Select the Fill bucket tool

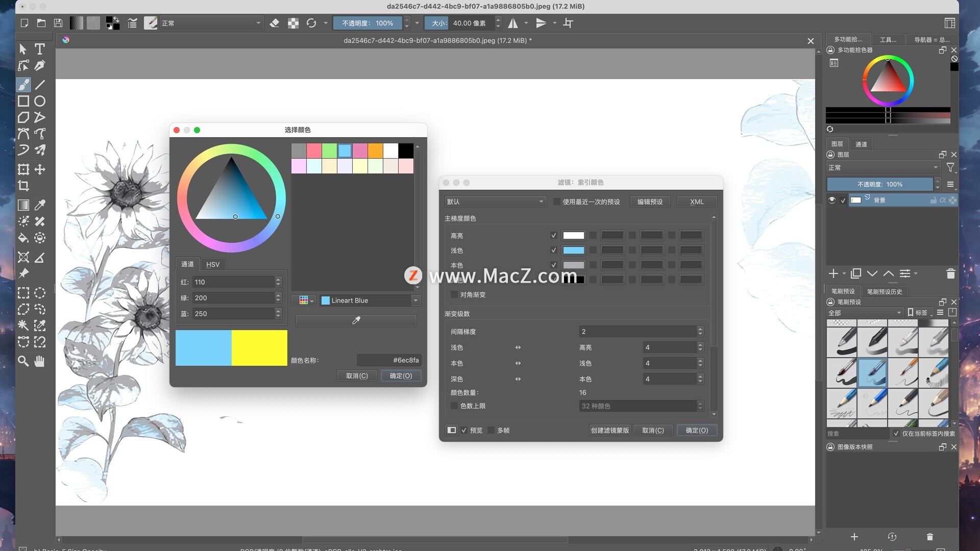pos(23,238)
